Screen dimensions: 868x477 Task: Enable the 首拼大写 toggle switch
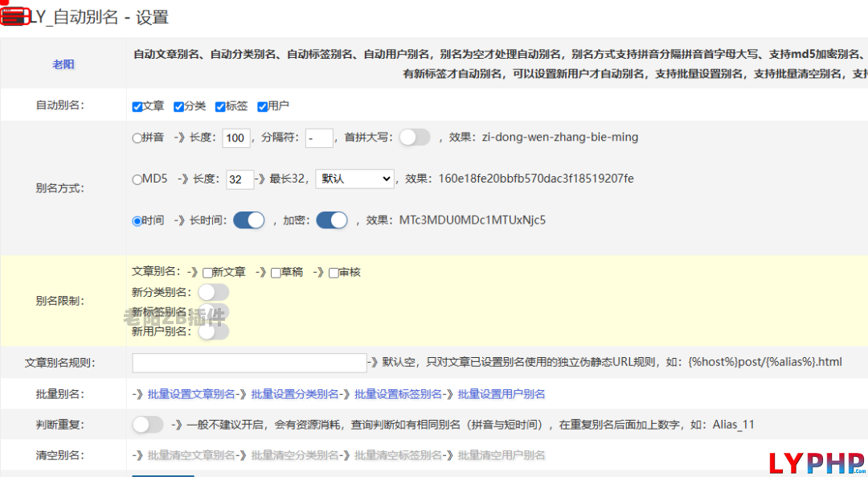point(415,138)
